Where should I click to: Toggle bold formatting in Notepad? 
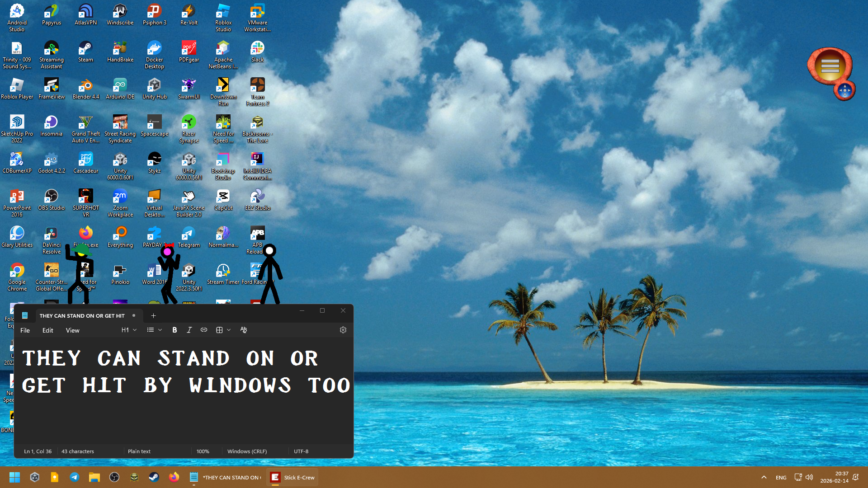(175, 330)
